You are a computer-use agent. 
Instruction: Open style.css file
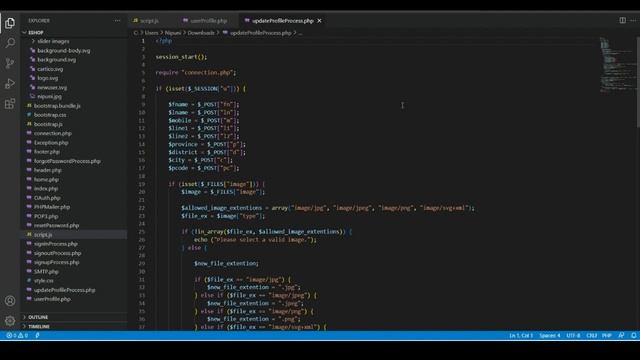click(43, 281)
